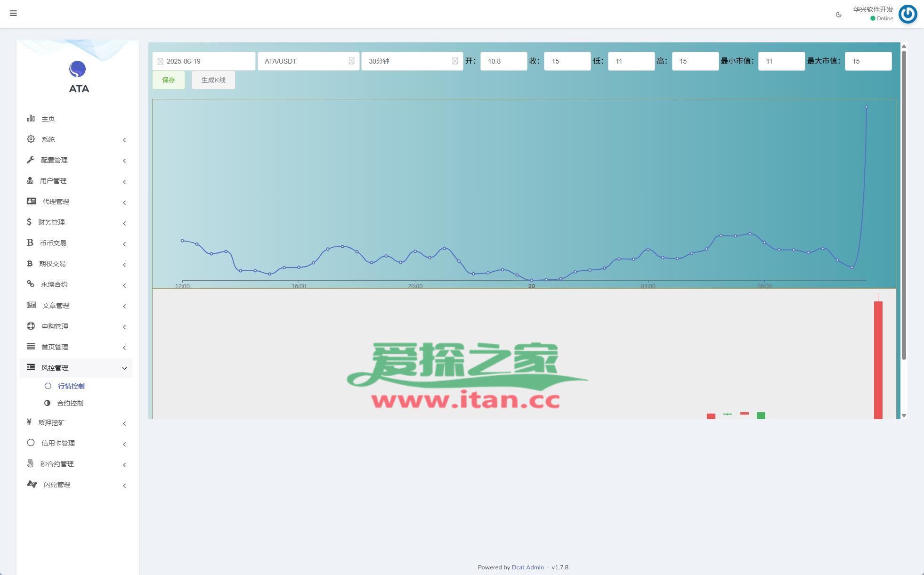The width and height of the screenshot is (924, 575).
Task: Click the 开 open price field
Action: click(x=503, y=61)
